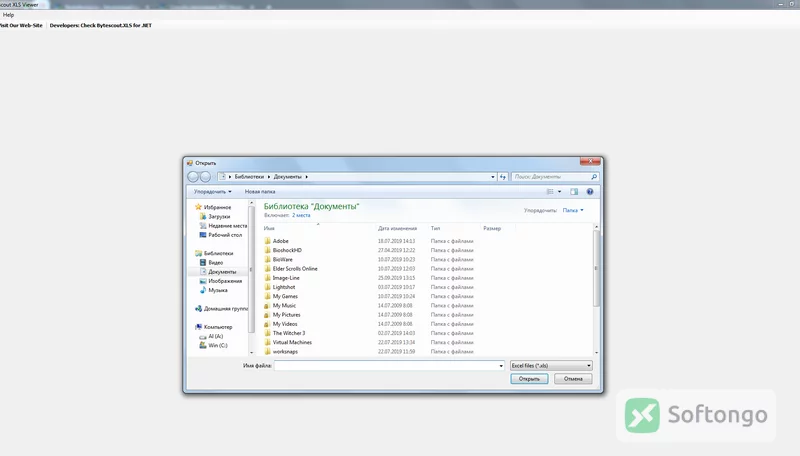Toggle the preview pane icon
This screenshot has width=800, height=456.
(574, 192)
